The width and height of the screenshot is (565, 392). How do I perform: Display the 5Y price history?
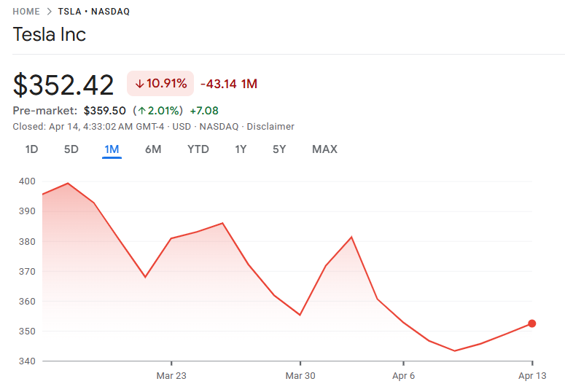279,149
